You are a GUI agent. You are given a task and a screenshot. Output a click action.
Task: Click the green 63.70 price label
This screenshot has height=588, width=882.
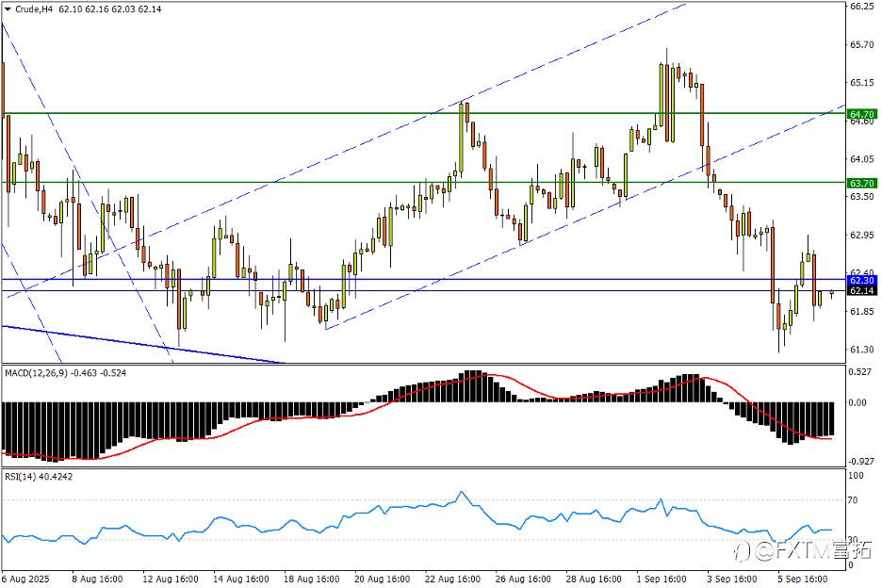point(862,183)
